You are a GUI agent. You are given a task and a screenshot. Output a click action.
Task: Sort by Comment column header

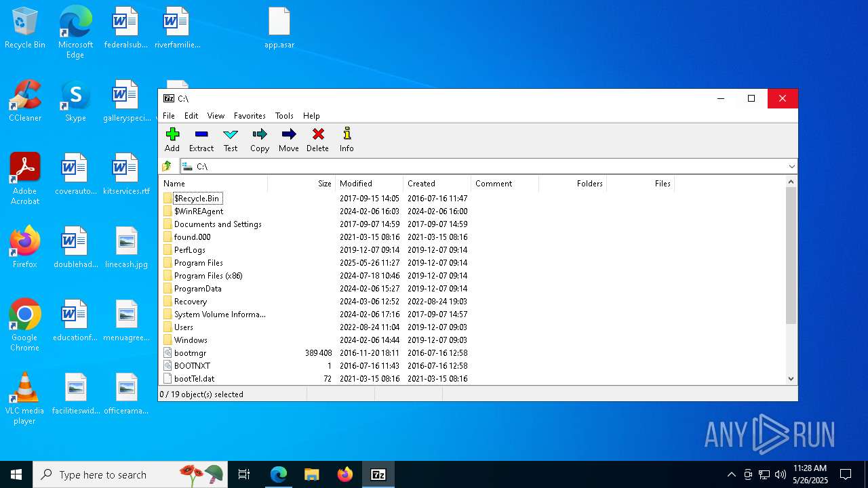pyautogui.click(x=505, y=184)
